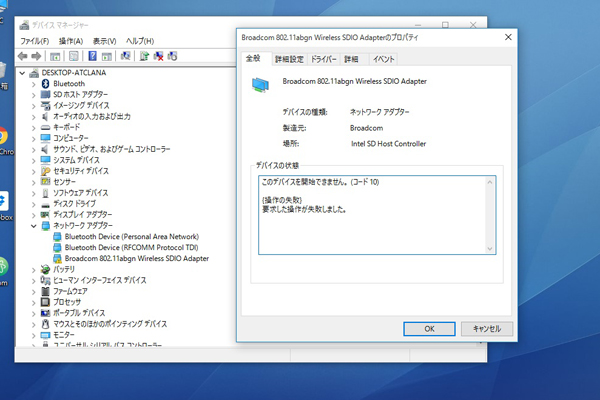Click the Forward arrow in Device Manager toolbar
This screenshot has width=600, height=400.
[36, 56]
